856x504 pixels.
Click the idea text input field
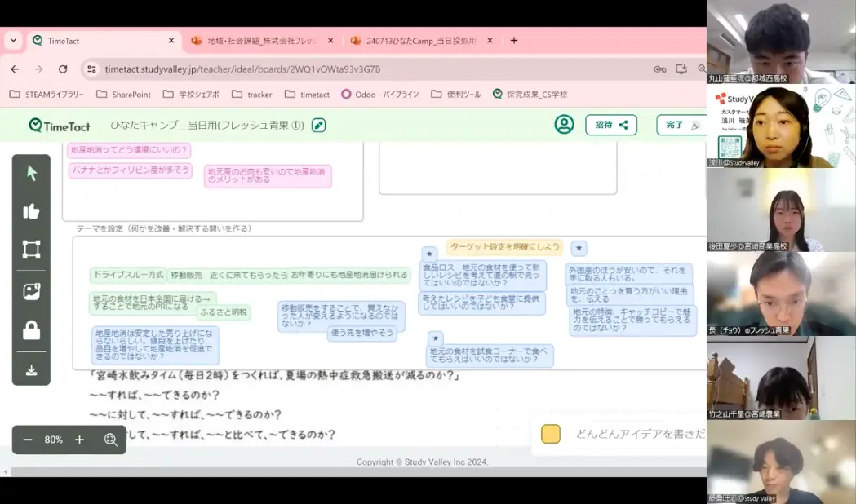[x=636, y=434]
